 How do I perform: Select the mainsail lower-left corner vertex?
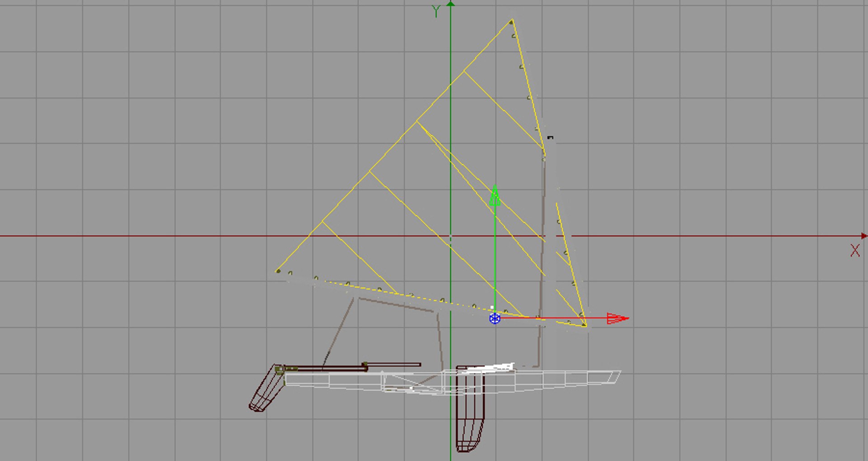click(x=278, y=271)
